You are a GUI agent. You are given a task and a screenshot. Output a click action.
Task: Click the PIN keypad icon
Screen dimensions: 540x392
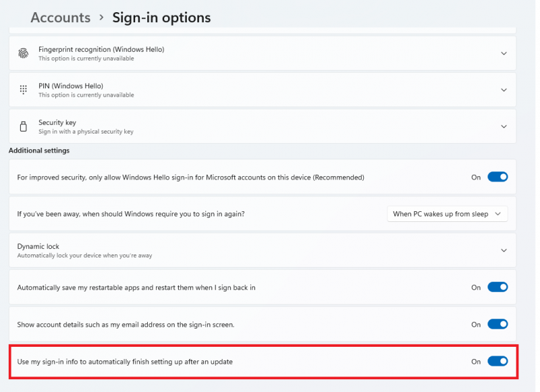coord(24,90)
